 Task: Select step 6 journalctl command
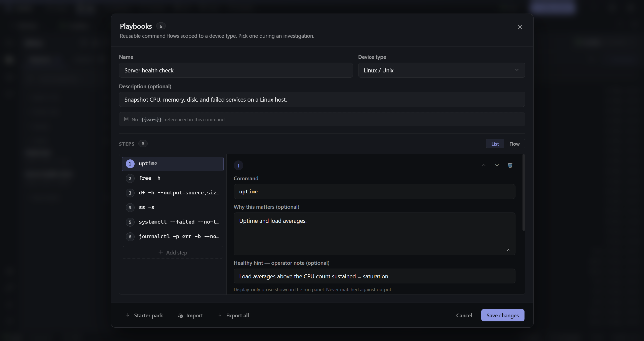[x=173, y=237]
